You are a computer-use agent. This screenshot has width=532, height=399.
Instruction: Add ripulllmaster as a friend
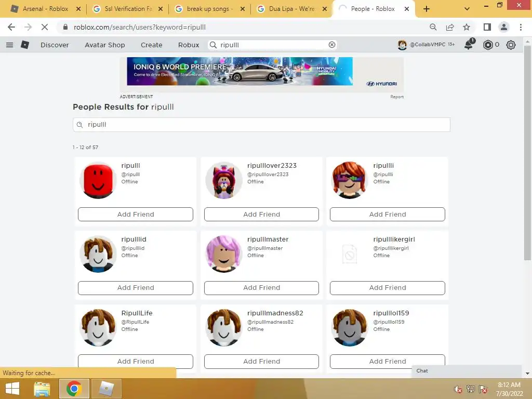pyautogui.click(x=262, y=288)
